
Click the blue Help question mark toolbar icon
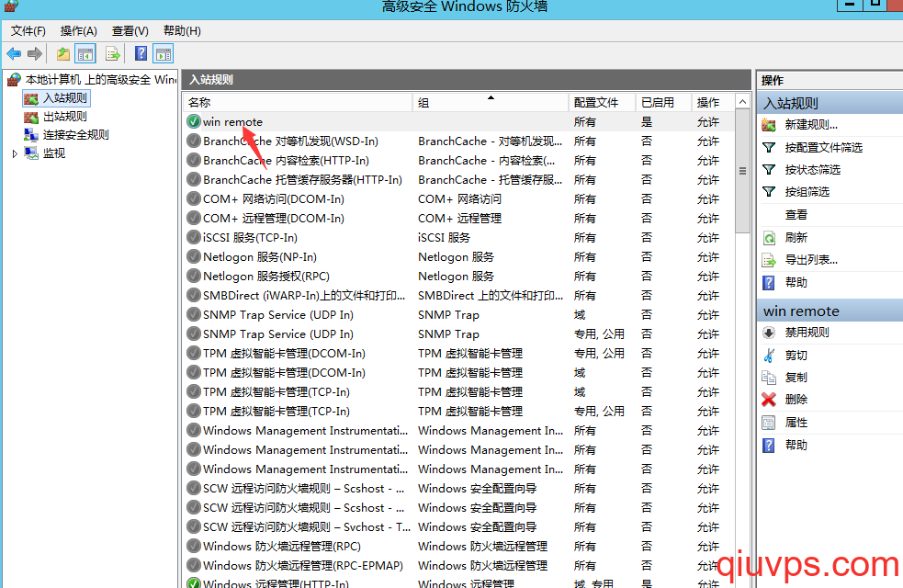[141, 53]
